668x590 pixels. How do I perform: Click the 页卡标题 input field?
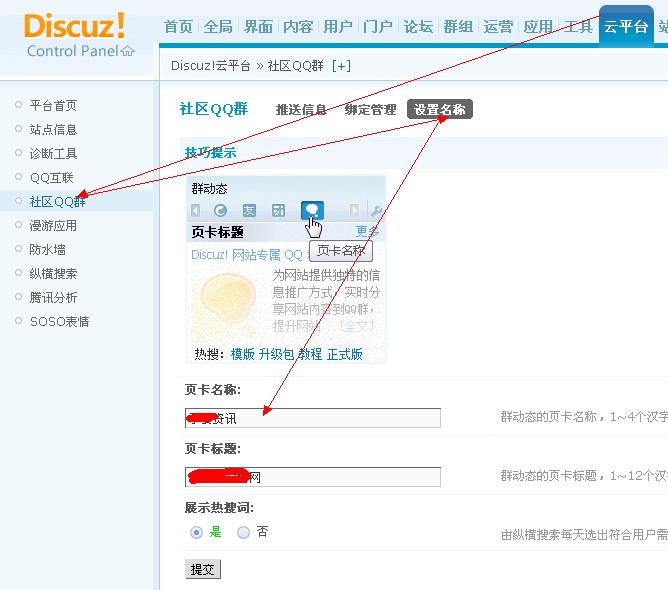[313, 477]
